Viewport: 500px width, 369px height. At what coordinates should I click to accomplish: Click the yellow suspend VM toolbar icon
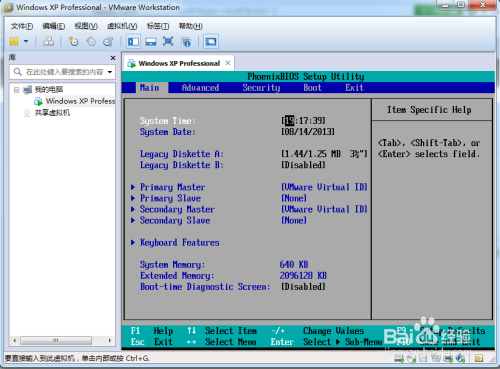tap(14, 41)
